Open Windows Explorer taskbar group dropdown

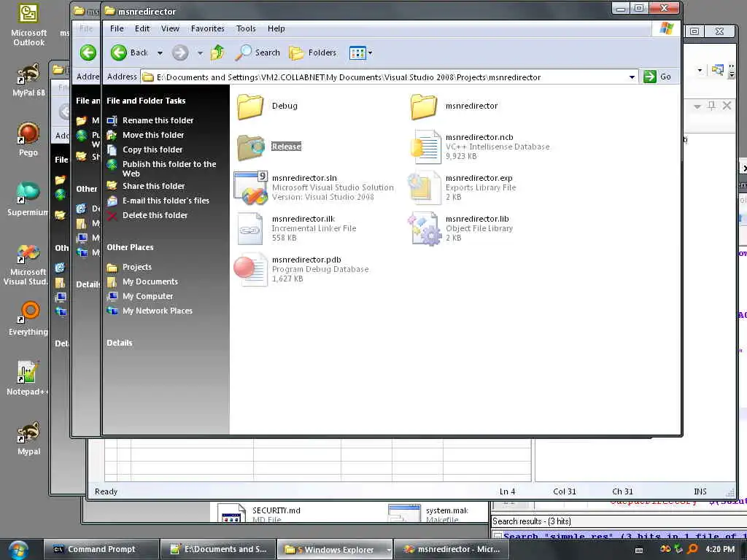pyautogui.click(x=389, y=550)
